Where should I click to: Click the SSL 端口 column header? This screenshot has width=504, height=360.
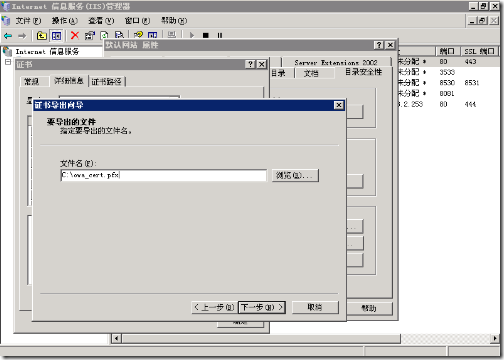(479, 51)
